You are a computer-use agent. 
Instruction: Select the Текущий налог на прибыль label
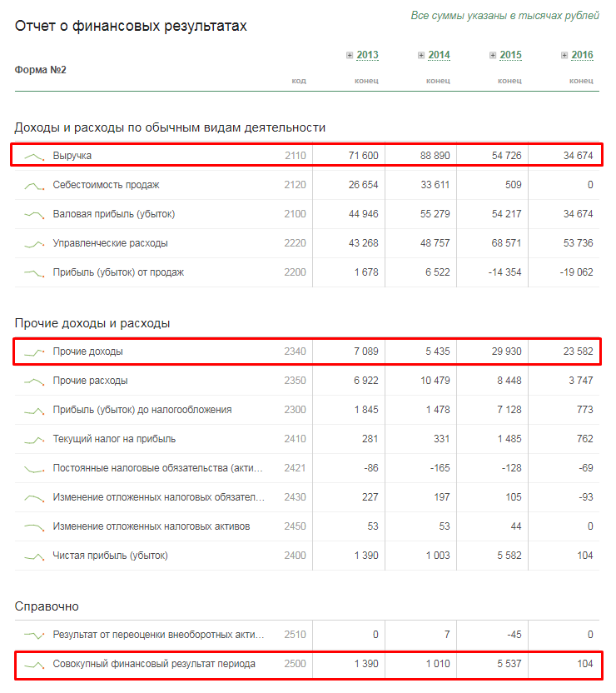pos(114,439)
